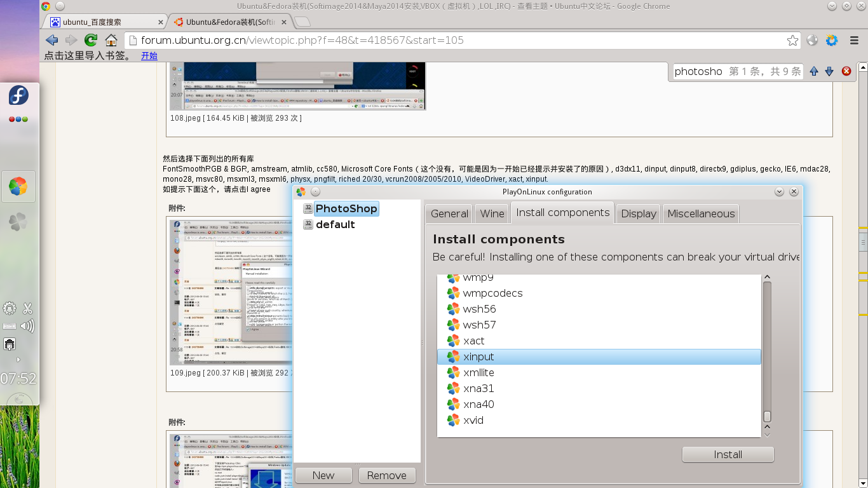Viewport: 868px width, 488px height.
Task: Click the keyboard icon in dock
Action: tap(10, 327)
